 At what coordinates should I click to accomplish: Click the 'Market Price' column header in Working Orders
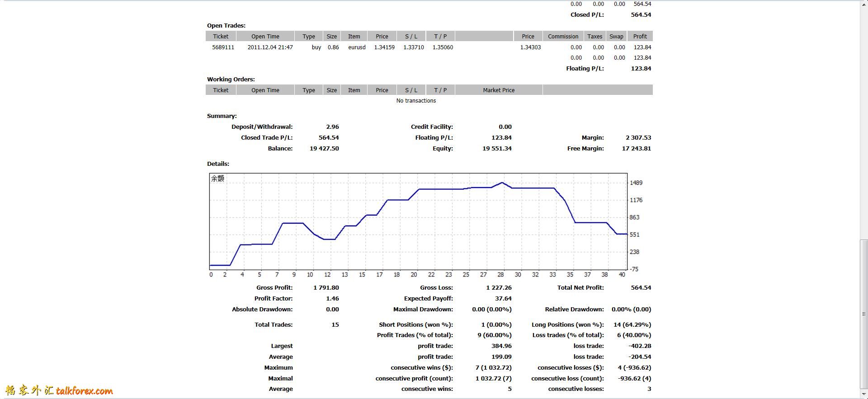click(499, 90)
